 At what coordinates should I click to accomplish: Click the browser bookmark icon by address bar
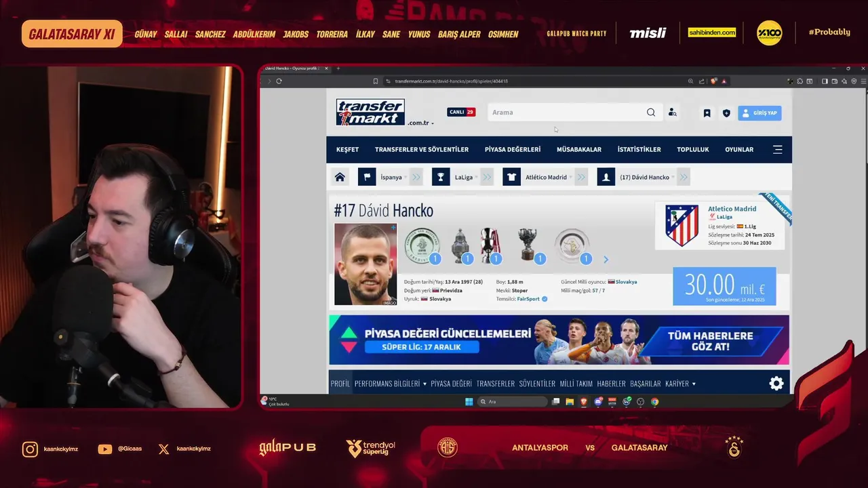375,81
